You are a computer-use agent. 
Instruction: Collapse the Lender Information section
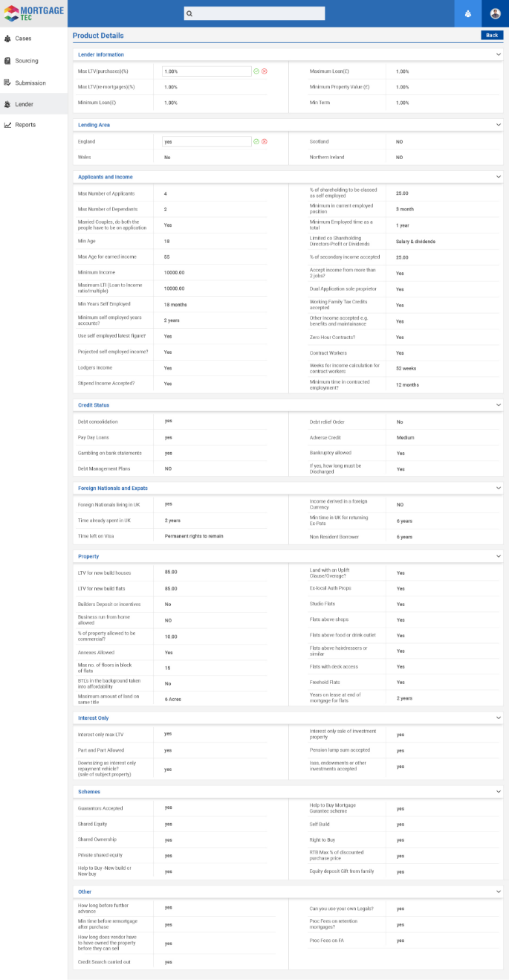(x=499, y=54)
